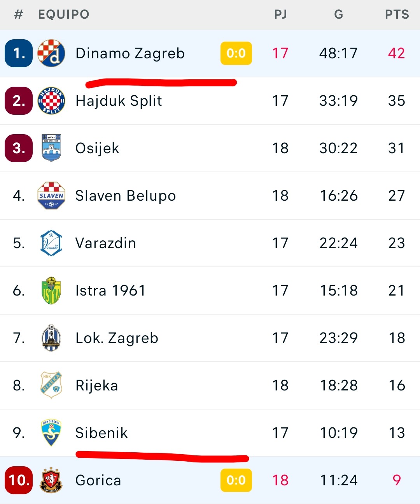Viewport: 420px width, 504px height.
Task: Sort table by PTS column header
Action: (x=397, y=14)
